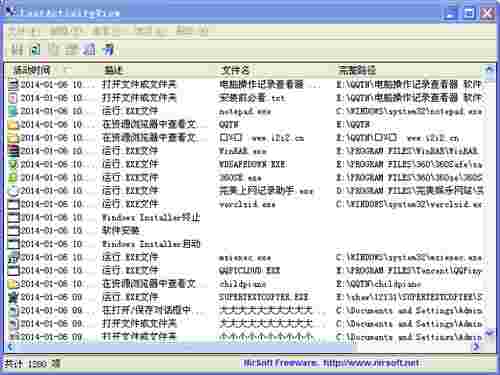
Task: Click the icon of the 360SE.exe row
Action: click(x=13, y=178)
